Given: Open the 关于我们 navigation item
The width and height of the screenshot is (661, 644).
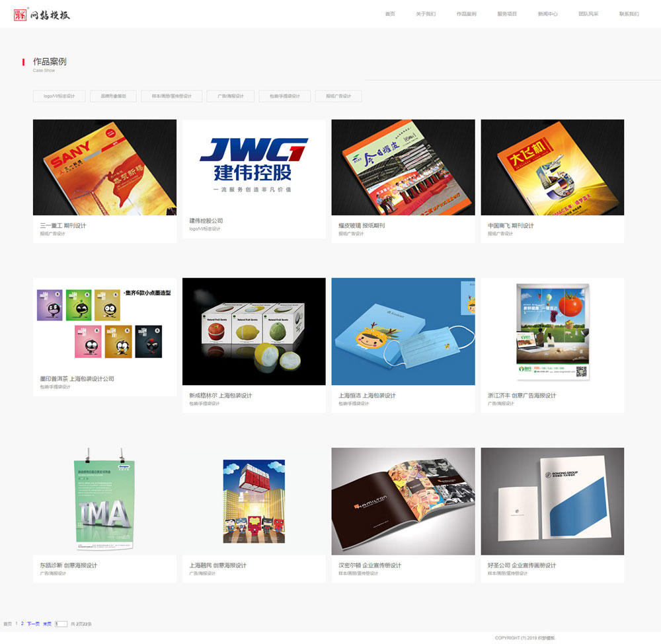Looking at the screenshot, I should click(x=426, y=14).
